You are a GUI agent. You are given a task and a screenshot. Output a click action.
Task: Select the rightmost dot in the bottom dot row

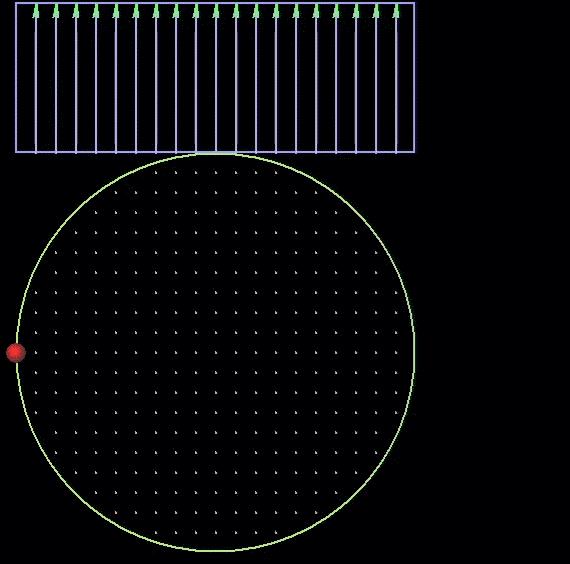click(276, 533)
